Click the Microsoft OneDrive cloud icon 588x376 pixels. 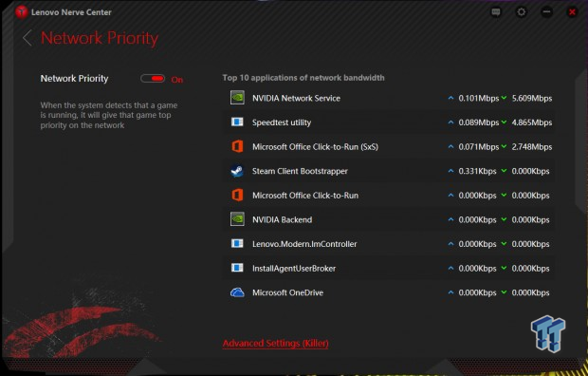coord(237,292)
